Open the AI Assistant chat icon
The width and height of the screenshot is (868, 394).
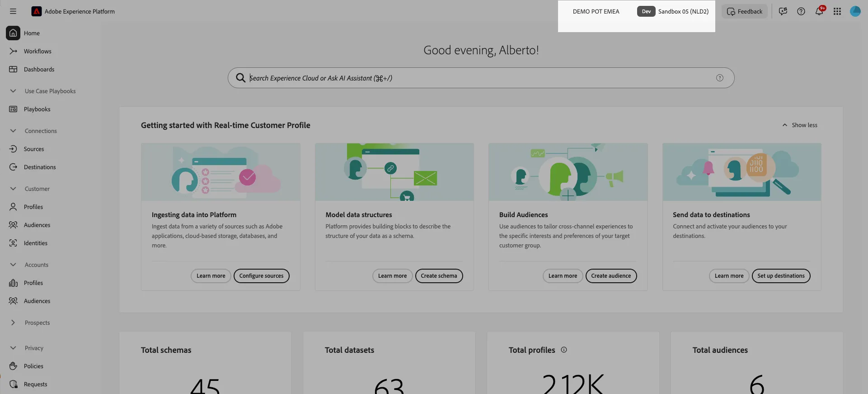tap(783, 11)
